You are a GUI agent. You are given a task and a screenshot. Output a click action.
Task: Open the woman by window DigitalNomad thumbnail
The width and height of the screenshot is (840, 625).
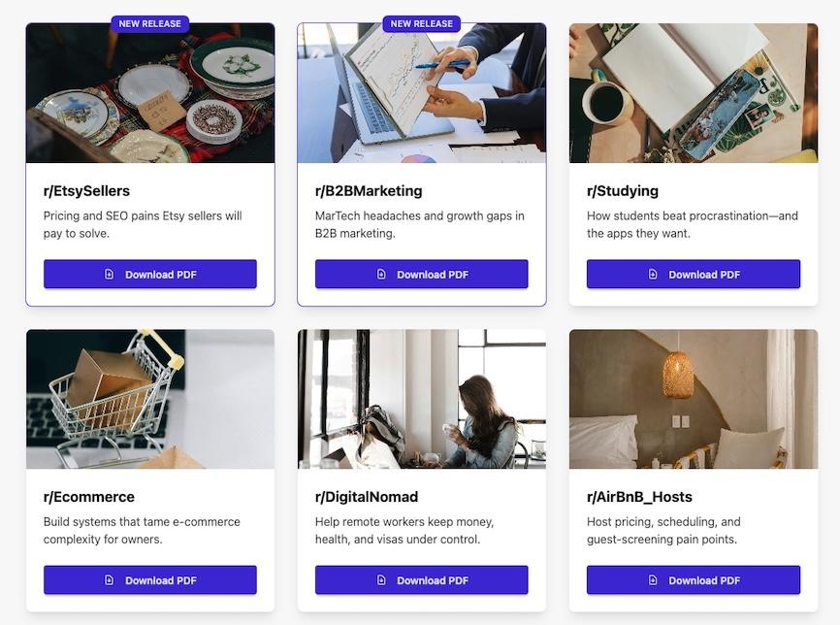(422, 399)
